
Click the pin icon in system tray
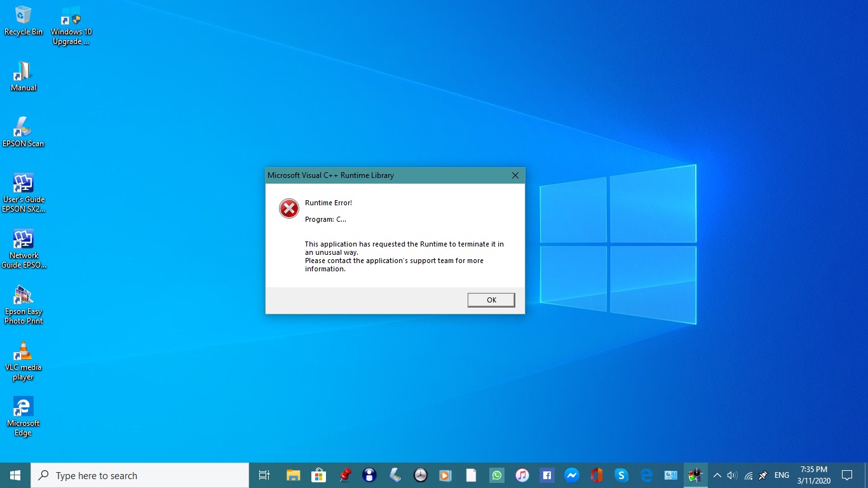click(763, 475)
